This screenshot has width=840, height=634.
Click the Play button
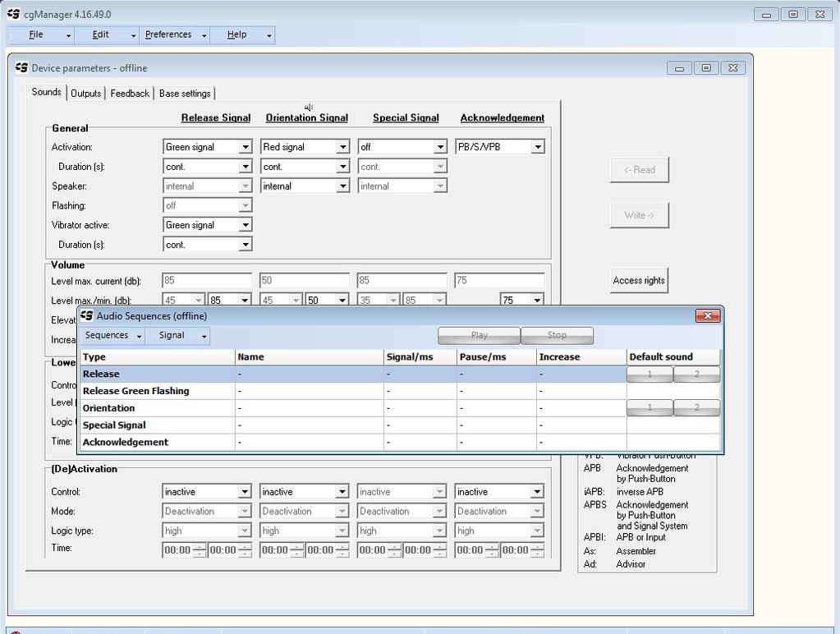pos(479,335)
